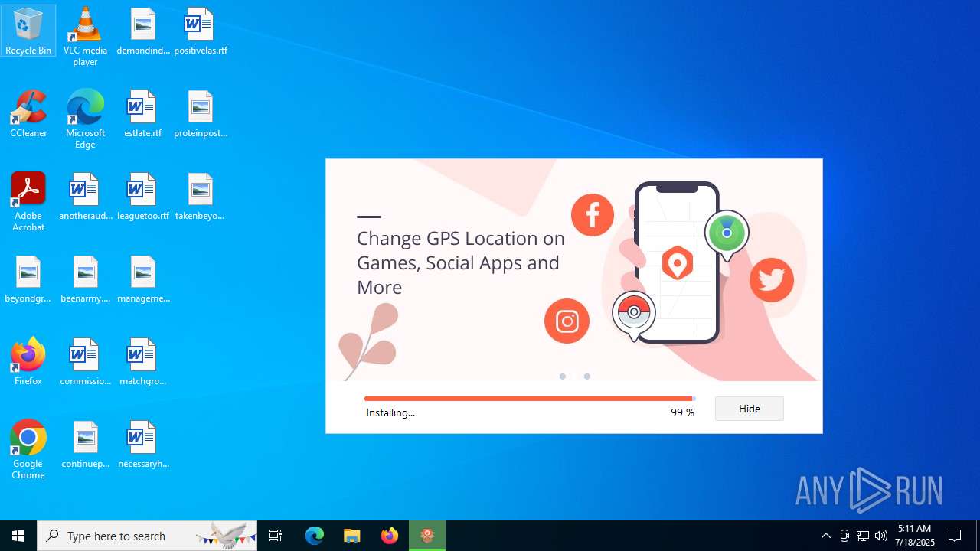The height and width of the screenshot is (551, 980).
Task: Click the installation progress bar
Action: [x=530, y=399]
